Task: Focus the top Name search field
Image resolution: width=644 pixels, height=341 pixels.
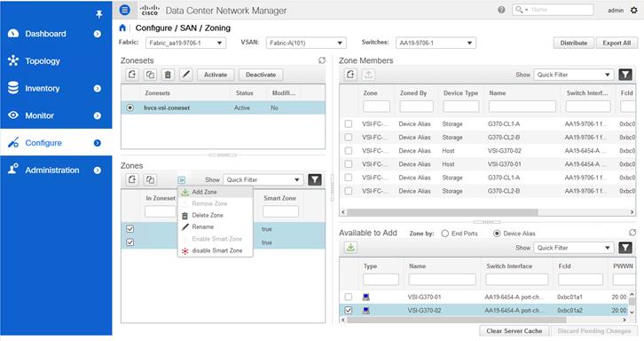Action: click(553, 10)
